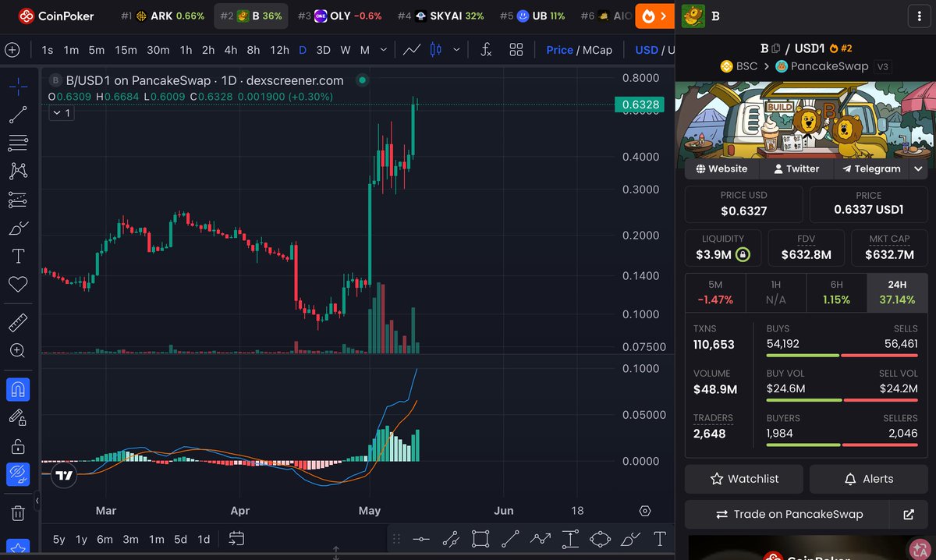This screenshot has height=560, width=936.
Task: Open PancakeSwap in external window icon
Action: (x=909, y=515)
